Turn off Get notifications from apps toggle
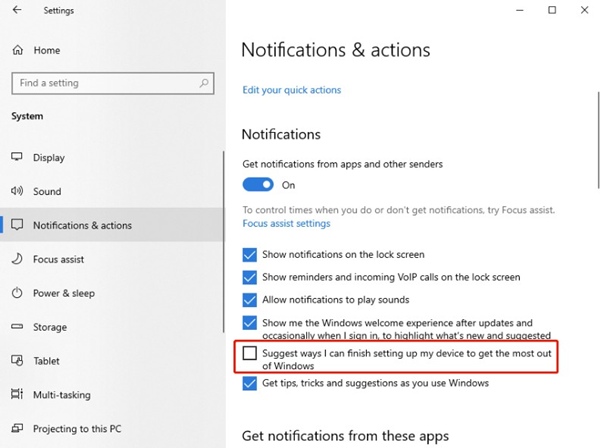 click(258, 184)
